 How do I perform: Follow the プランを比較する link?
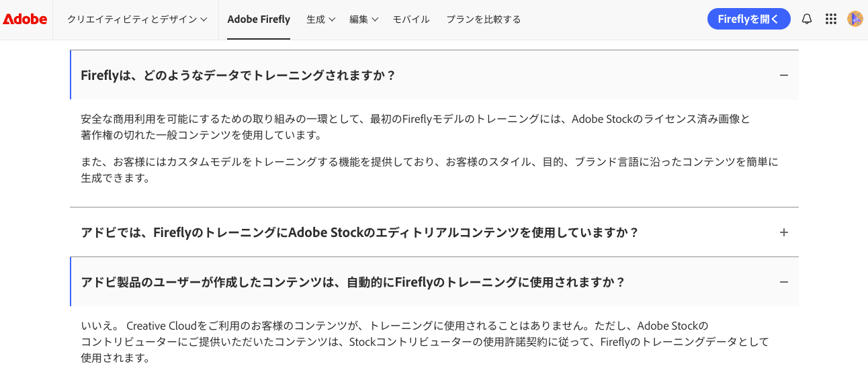484,19
